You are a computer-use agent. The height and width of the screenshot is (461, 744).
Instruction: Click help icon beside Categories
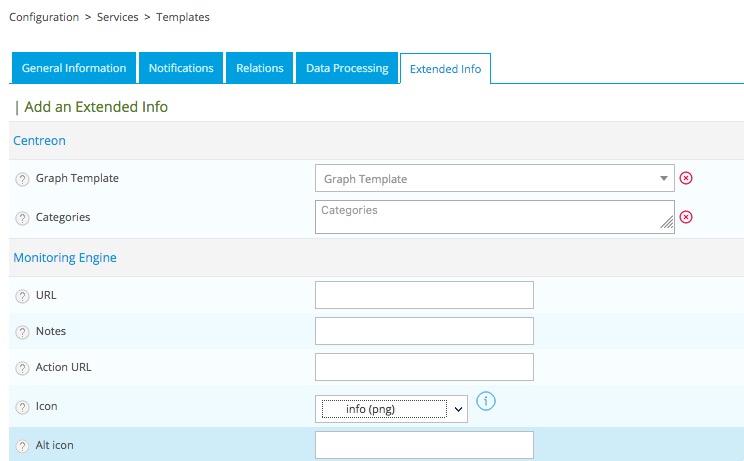tap(22, 217)
